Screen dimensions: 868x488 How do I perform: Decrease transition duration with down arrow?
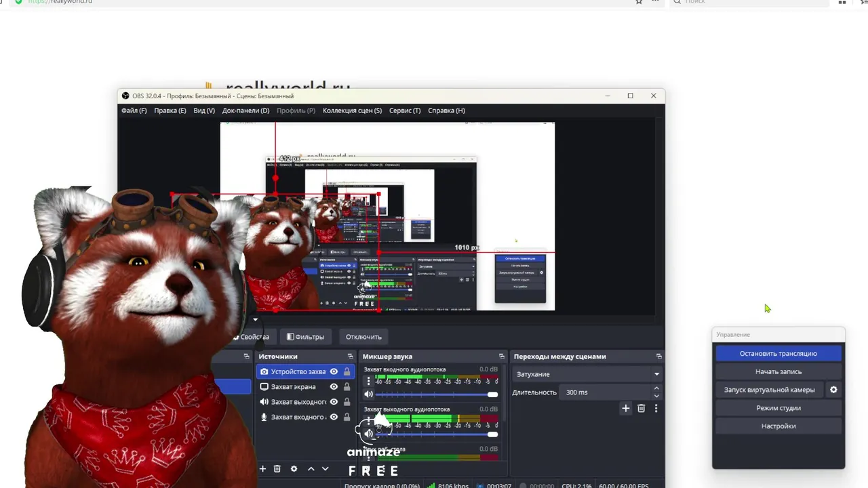tap(656, 396)
